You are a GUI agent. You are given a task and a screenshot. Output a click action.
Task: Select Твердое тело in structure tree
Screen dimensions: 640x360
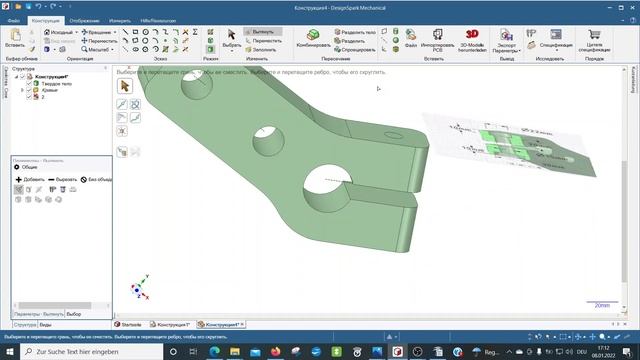pyautogui.click(x=56, y=83)
